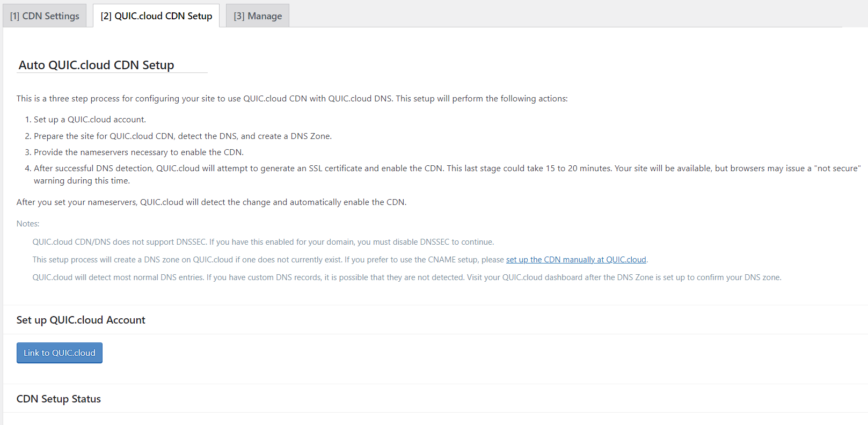
Task: Click the Auto QUIC.cloud CDN Setup heading
Action: 97,65
